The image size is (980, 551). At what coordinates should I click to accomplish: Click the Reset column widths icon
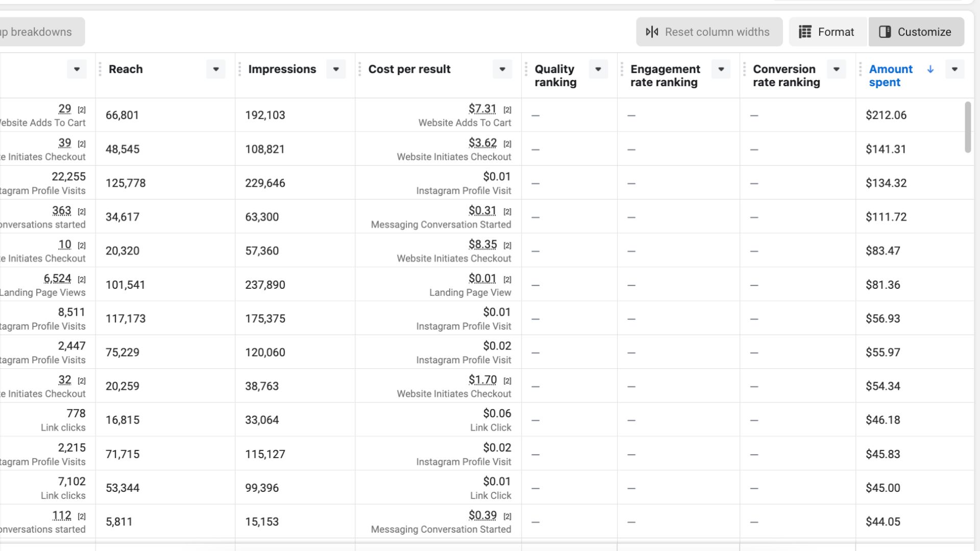(652, 32)
